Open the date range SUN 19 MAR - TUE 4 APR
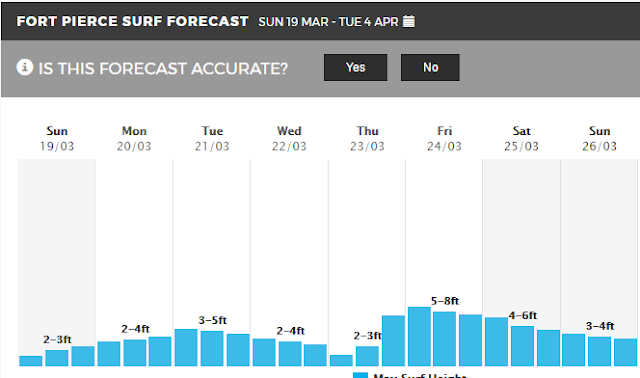The image size is (640, 378). (328, 22)
